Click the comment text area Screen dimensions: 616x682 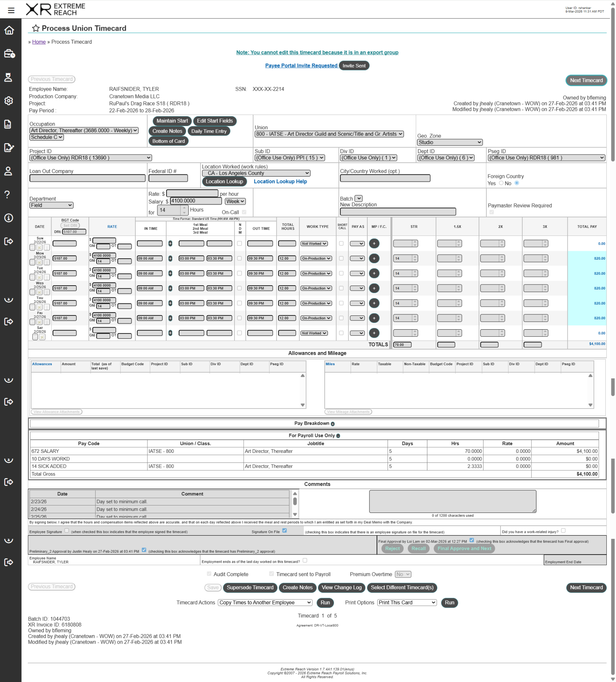point(453,502)
